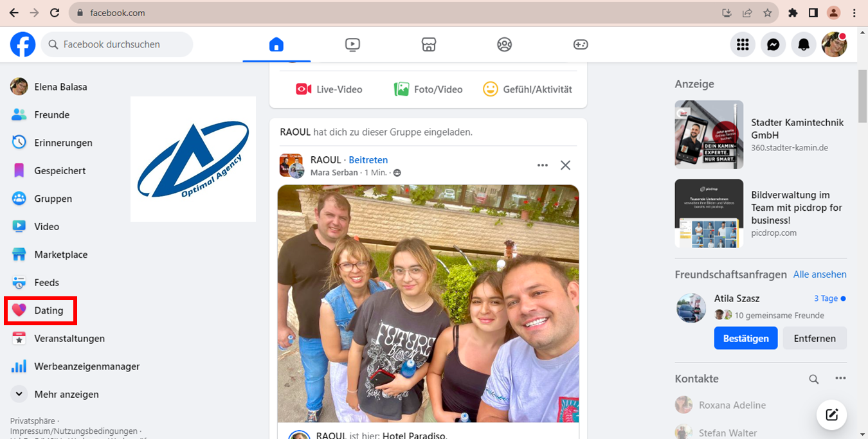Screen dimensions: 868x439
Task: Toggle the browser side panel
Action: [813, 13]
